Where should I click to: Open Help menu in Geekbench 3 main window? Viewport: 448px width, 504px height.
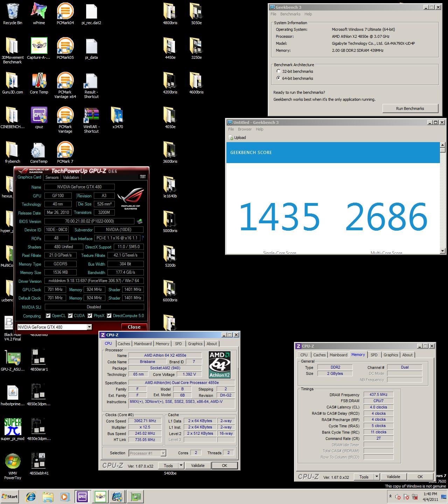308,14
